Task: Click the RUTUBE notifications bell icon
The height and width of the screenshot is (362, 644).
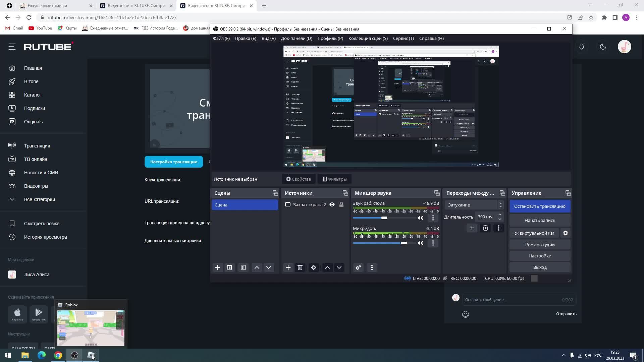Action: [x=582, y=47]
